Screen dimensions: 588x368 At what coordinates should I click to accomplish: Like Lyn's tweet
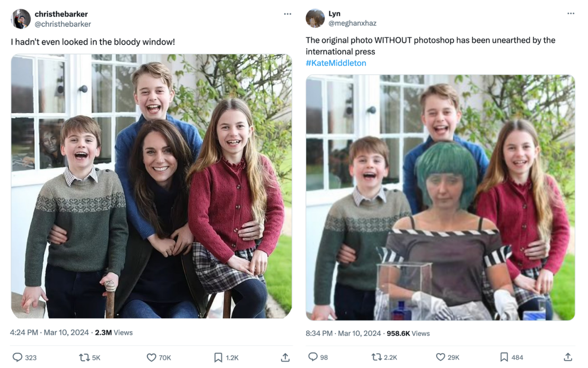click(x=441, y=357)
